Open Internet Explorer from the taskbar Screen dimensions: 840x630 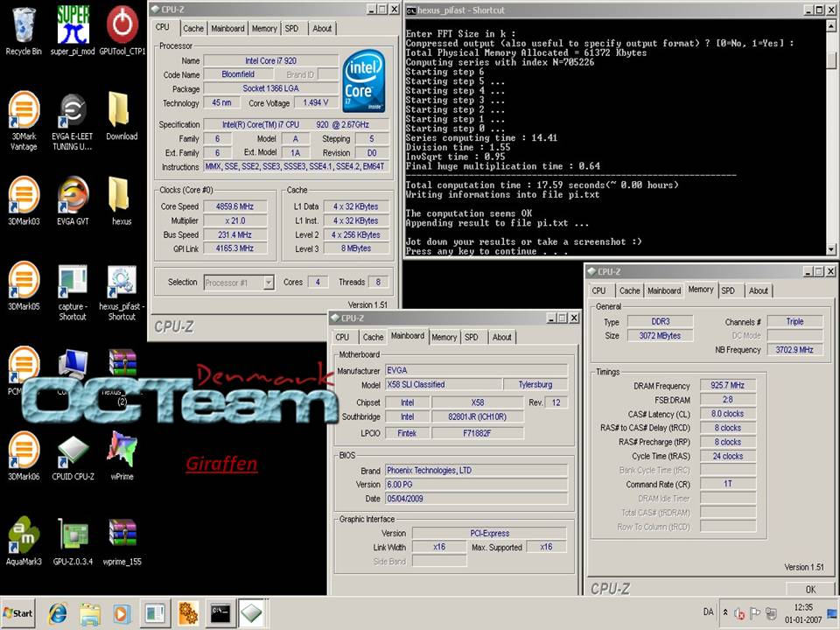[58, 613]
